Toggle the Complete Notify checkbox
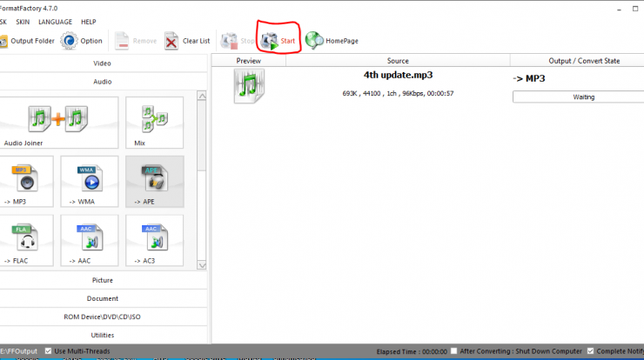644x360 pixels. pos(590,351)
